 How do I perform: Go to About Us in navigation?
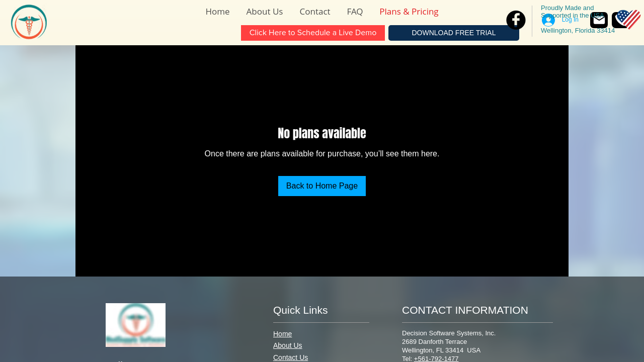point(264,12)
